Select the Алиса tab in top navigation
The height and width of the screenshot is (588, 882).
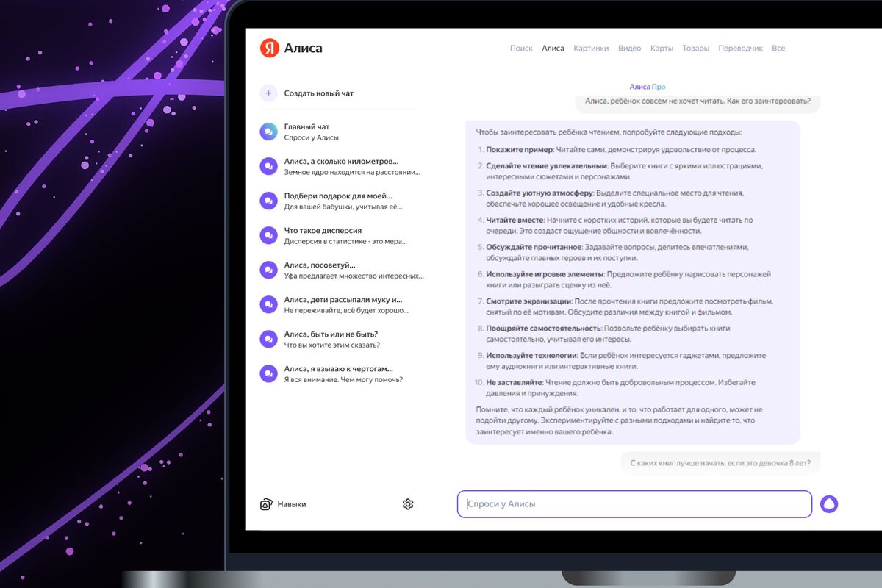[x=553, y=49]
